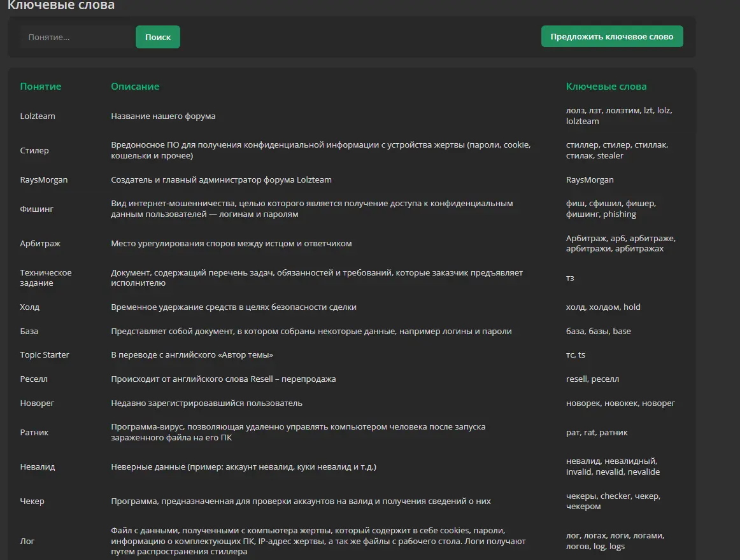Click the 'Ключевые слова' page heading

pos(61,5)
